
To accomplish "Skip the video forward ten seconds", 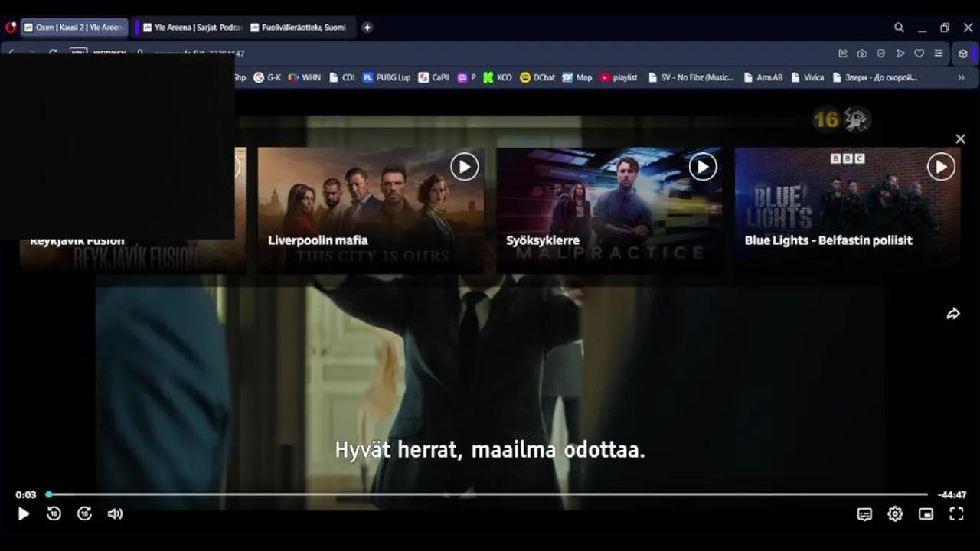I will click(x=85, y=514).
